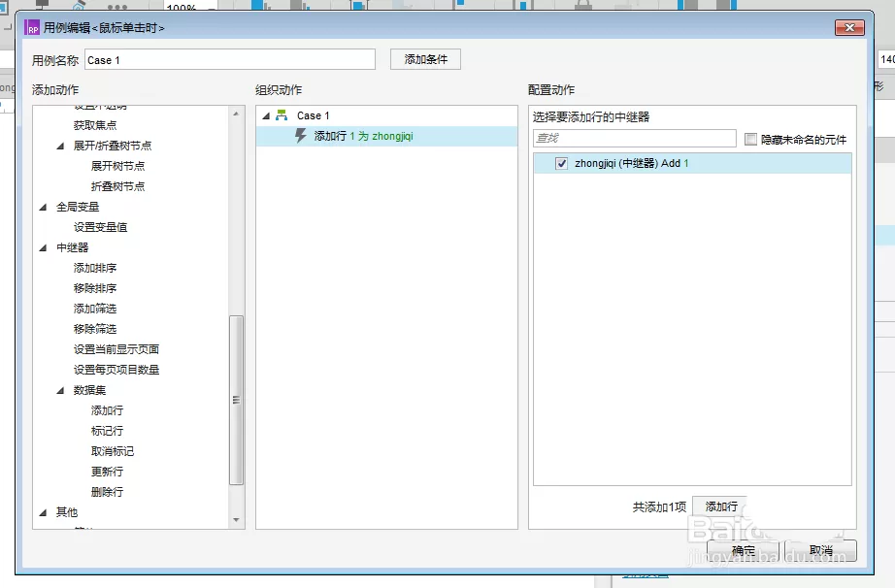Click the 用例名称 input field containing Case 1
This screenshot has height=588, width=895.
tap(230, 60)
